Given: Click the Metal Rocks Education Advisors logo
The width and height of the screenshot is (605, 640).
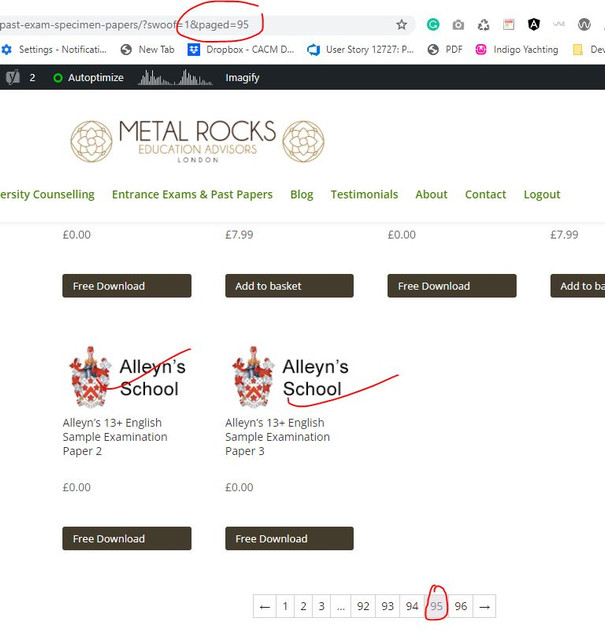Looking at the screenshot, I should coord(198,141).
